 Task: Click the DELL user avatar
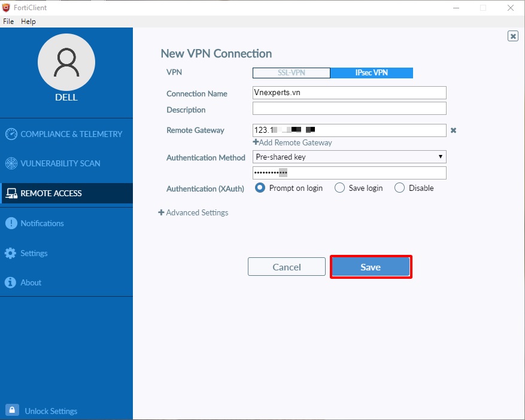pos(66,62)
